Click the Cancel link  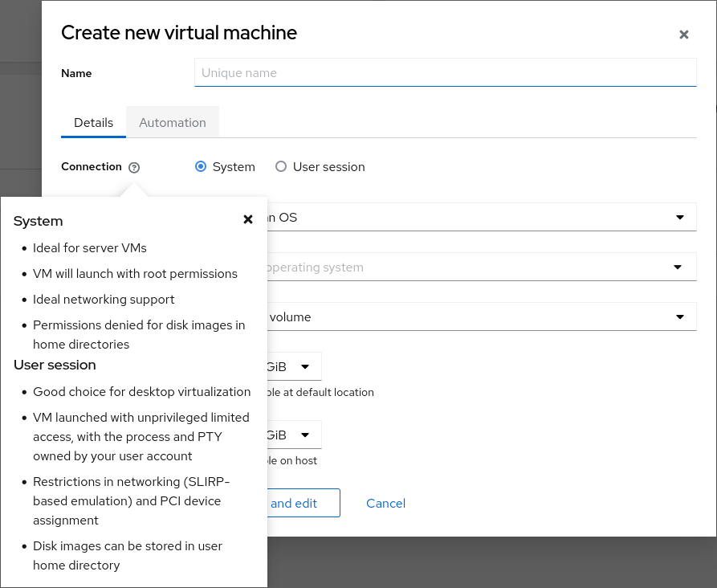coord(385,504)
